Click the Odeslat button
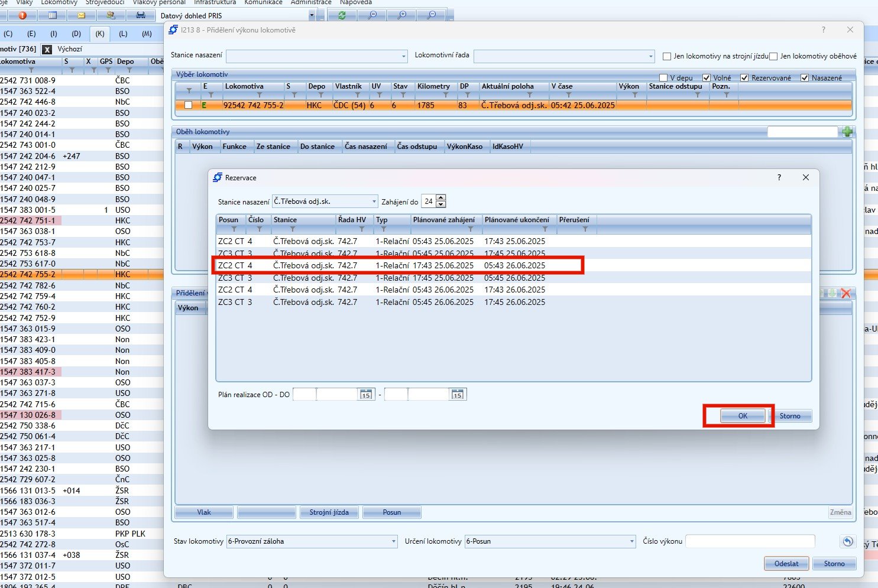Image resolution: width=878 pixels, height=588 pixels. 786,563
